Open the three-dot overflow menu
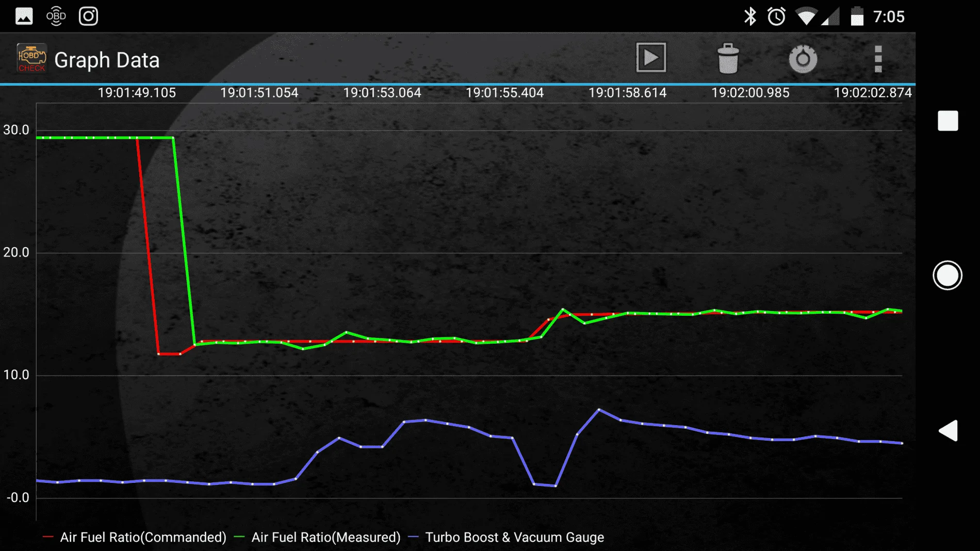 tap(878, 59)
